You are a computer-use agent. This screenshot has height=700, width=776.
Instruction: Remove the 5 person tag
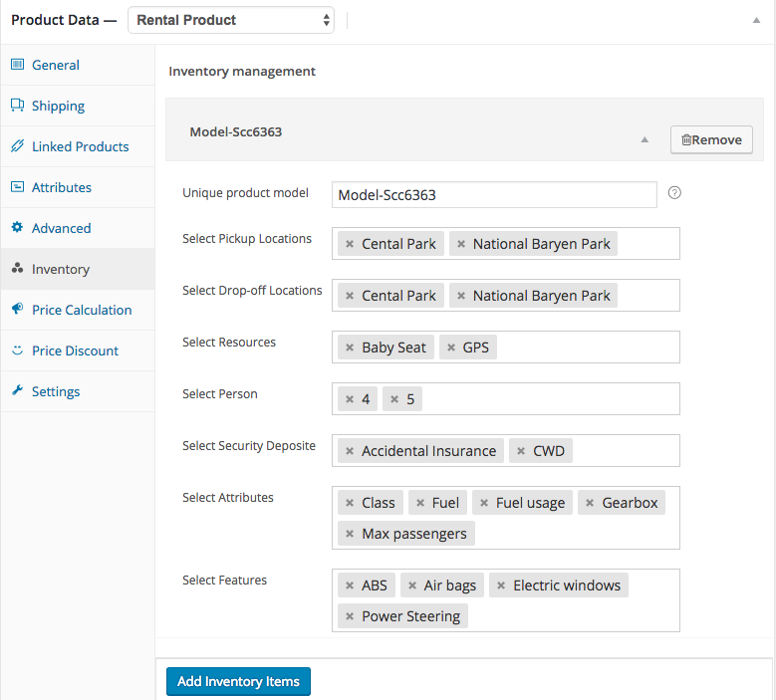(x=394, y=399)
